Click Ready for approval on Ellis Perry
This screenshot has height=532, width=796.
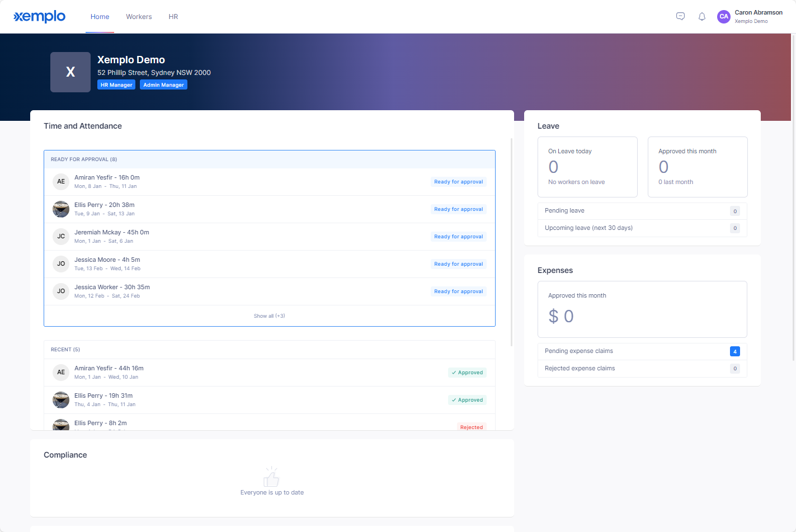459,209
